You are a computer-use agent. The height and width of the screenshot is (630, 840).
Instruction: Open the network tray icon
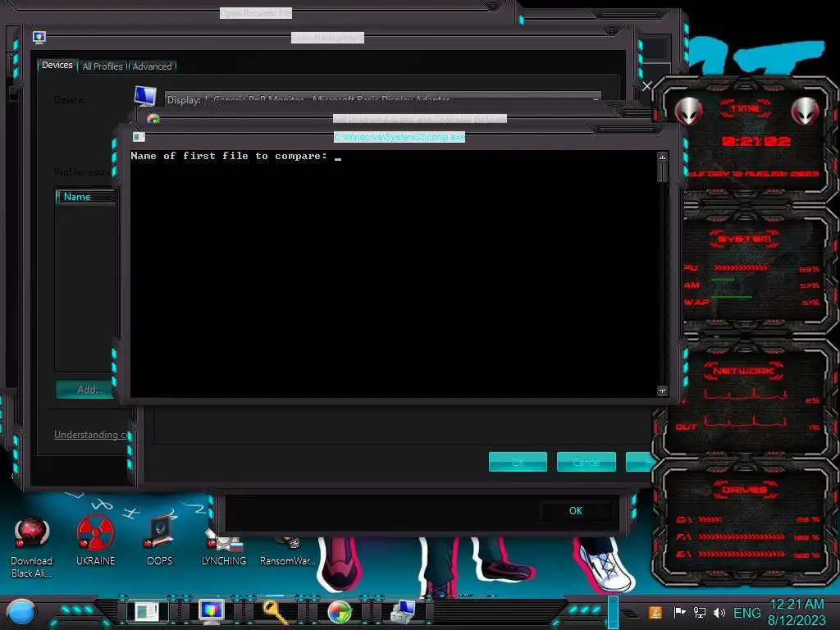coord(699,612)
